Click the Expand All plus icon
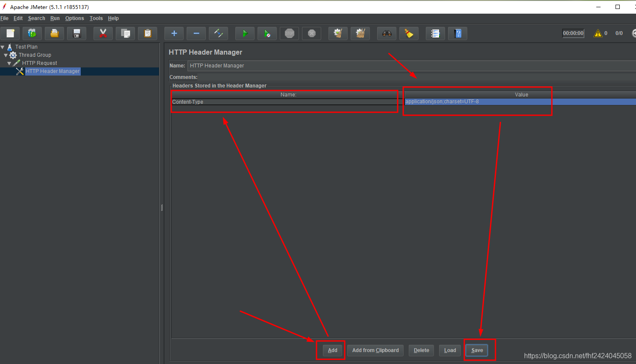 (x=174, y=33)
